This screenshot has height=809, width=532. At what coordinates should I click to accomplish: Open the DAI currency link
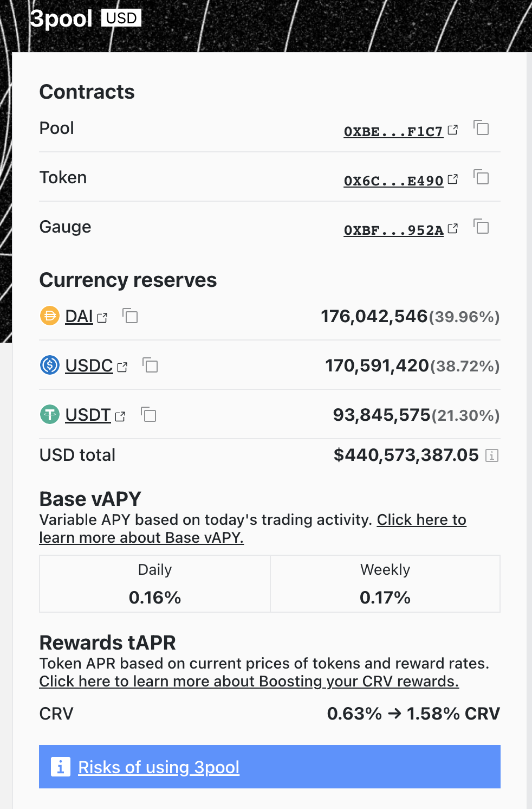click(79, 316)
